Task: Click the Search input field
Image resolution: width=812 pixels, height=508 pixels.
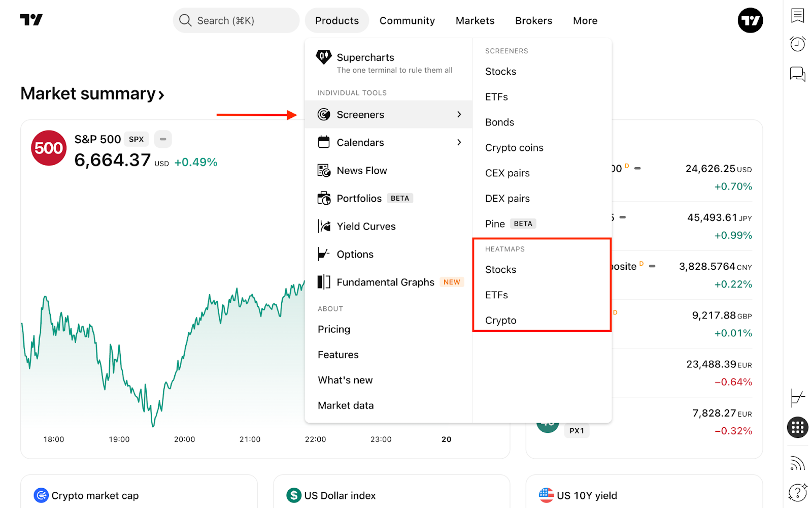Action: [236, 20]
